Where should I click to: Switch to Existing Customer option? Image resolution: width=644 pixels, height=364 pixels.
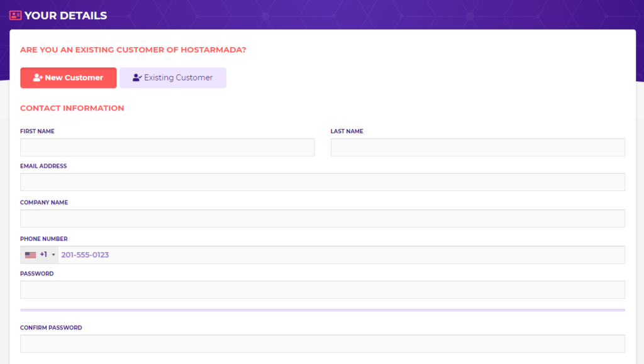tap(173, 77)
